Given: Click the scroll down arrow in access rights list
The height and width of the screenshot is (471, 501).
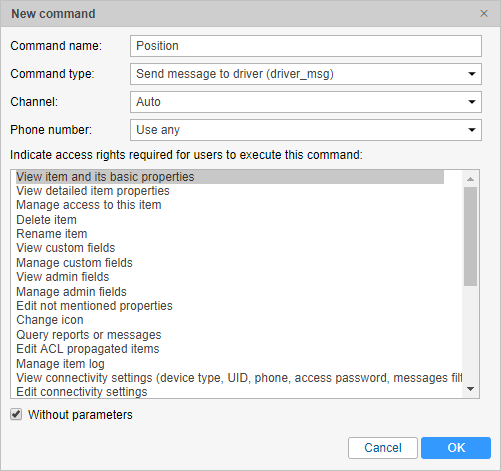Looking at the screenshot, I should point(470,389).
